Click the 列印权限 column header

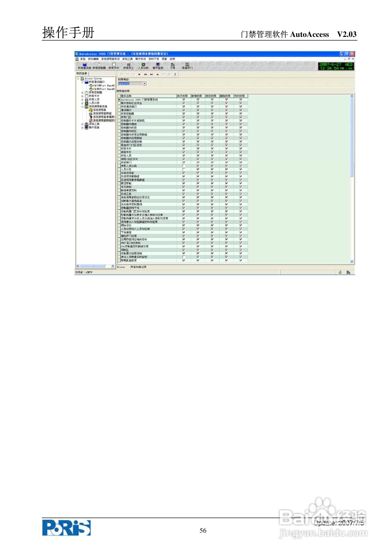click(241, 96)
